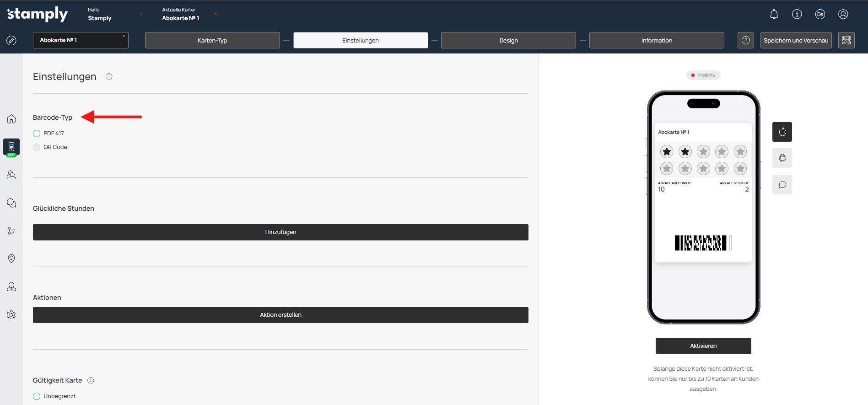Show Android wallet preview

[x=782, y=158]
